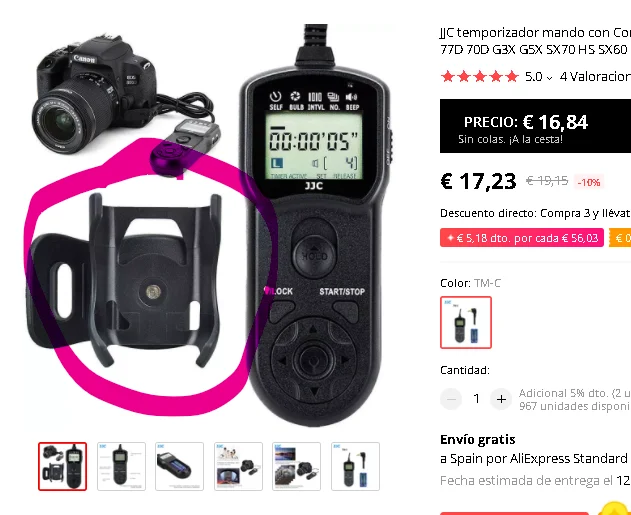The width and height of the screenshot is (631, 515).
Task: View the third thumbnail with the battery compartment
Action: (179, 466)
